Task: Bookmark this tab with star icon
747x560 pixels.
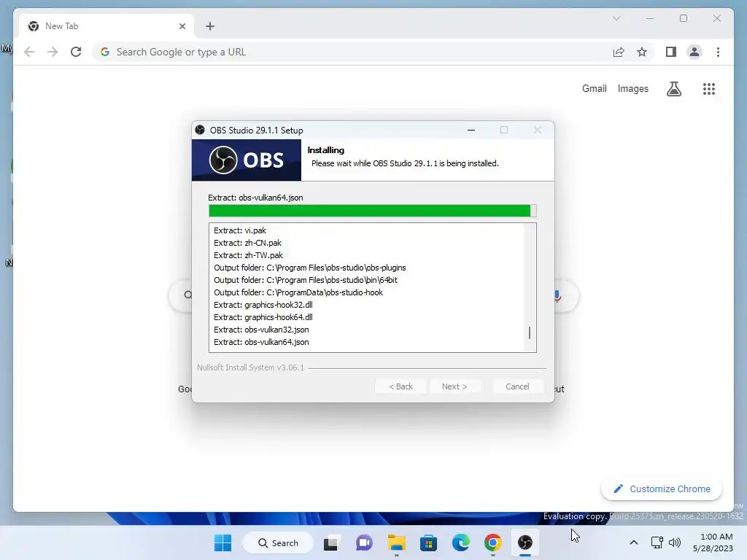Action: 642,52
